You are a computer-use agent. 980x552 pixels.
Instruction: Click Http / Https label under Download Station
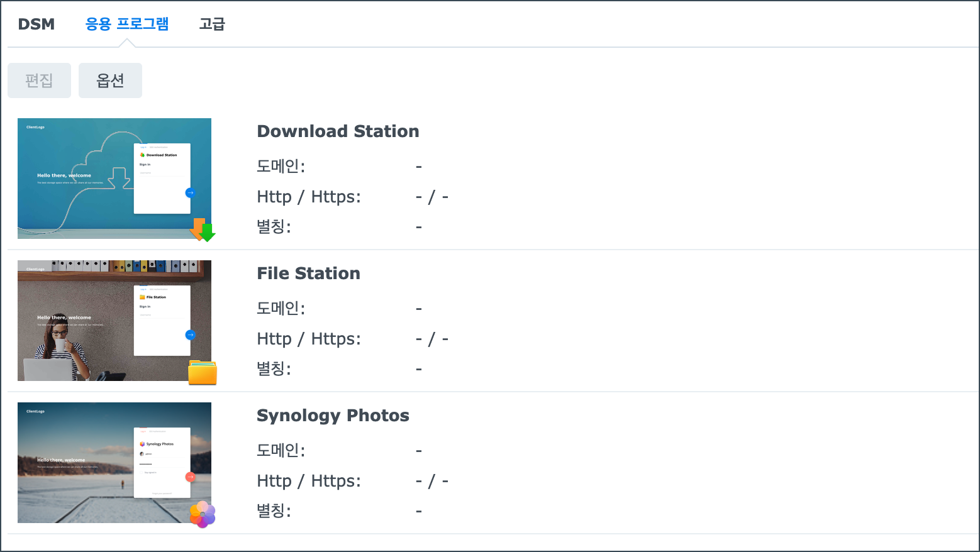309,197
